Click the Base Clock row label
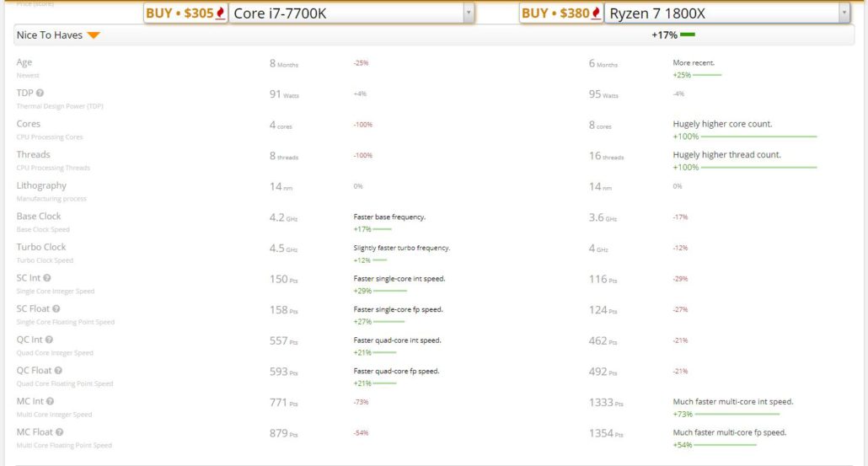This screenshot has width=868, height=466. (39, 216)
